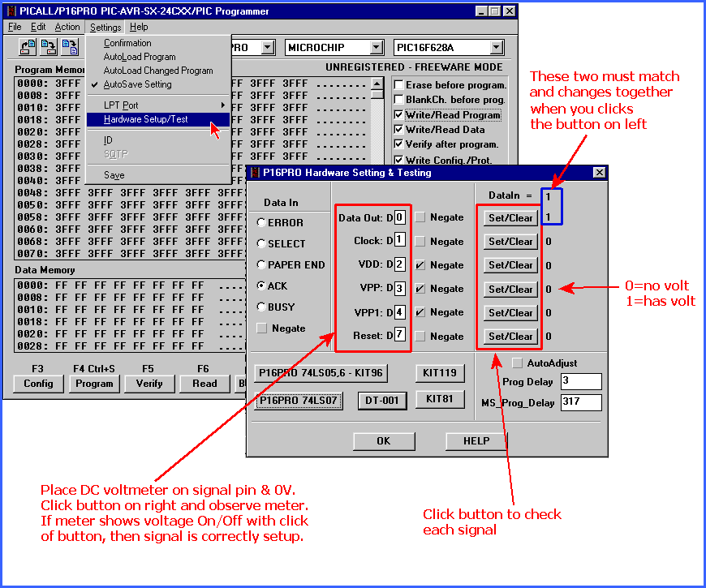Open the programmer type dropdown left of MICROCHIP
This screenshot has width=706, height=588.
268,47
